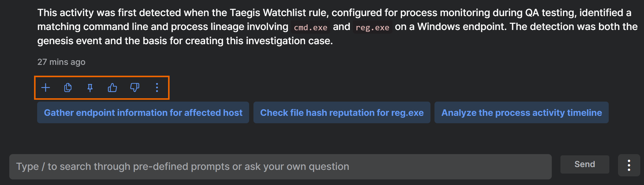Give the response a thumbs up
The image size is (644, 185).
click(112, 88)
